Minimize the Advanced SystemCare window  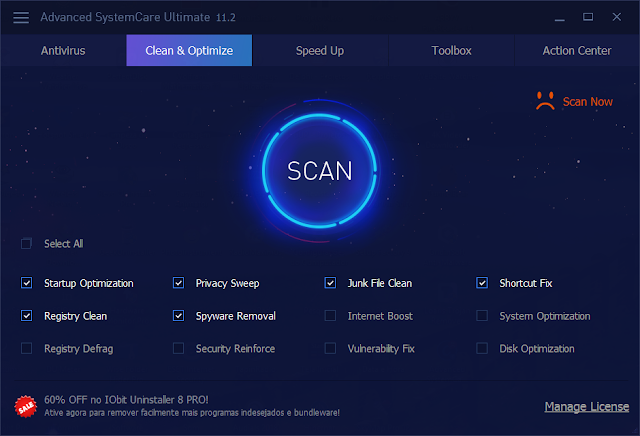(x=560, y=18)
